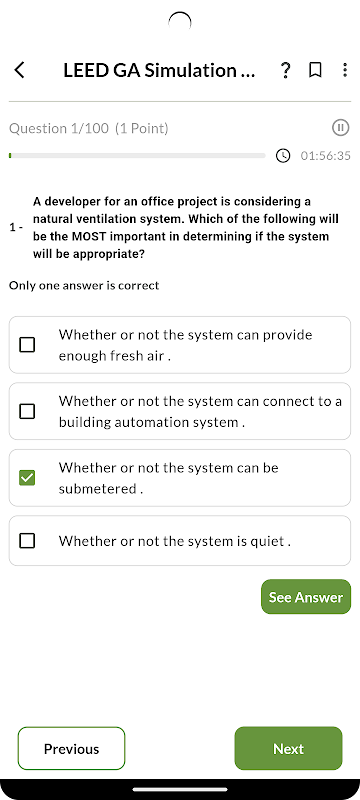Tap the remaining time 01:56:35

click(x=325, y=156)
